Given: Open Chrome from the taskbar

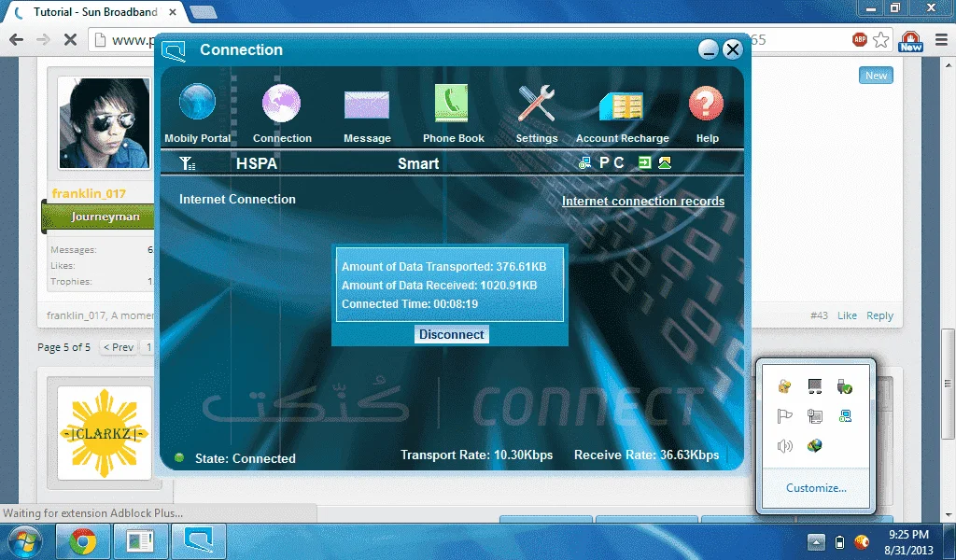Looking at the screenshot, I should coord(82,541).
